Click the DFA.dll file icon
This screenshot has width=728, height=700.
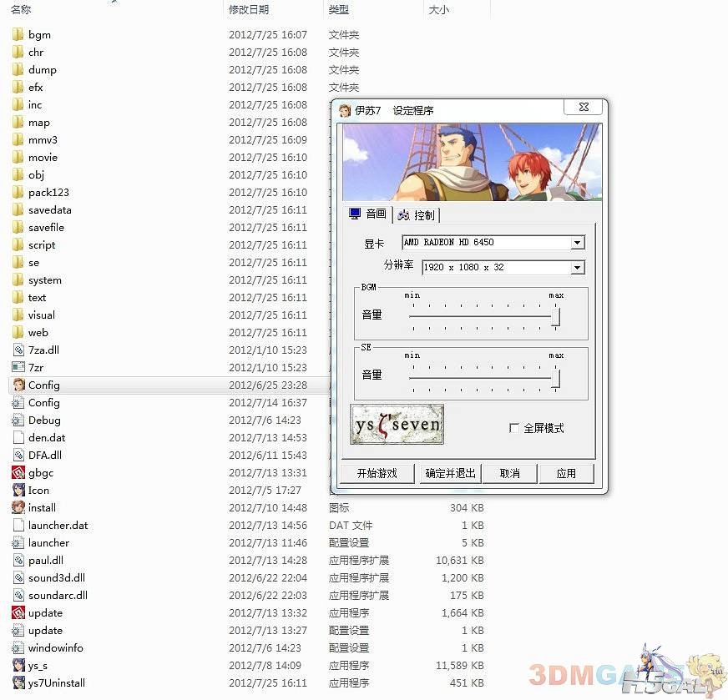(18, 455)
